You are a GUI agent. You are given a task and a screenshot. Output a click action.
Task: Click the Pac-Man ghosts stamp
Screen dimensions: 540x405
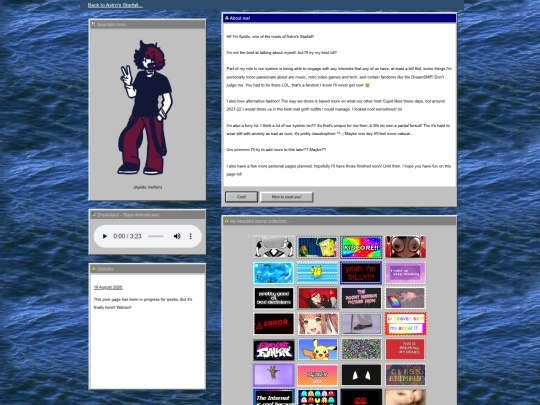[318, 397]
